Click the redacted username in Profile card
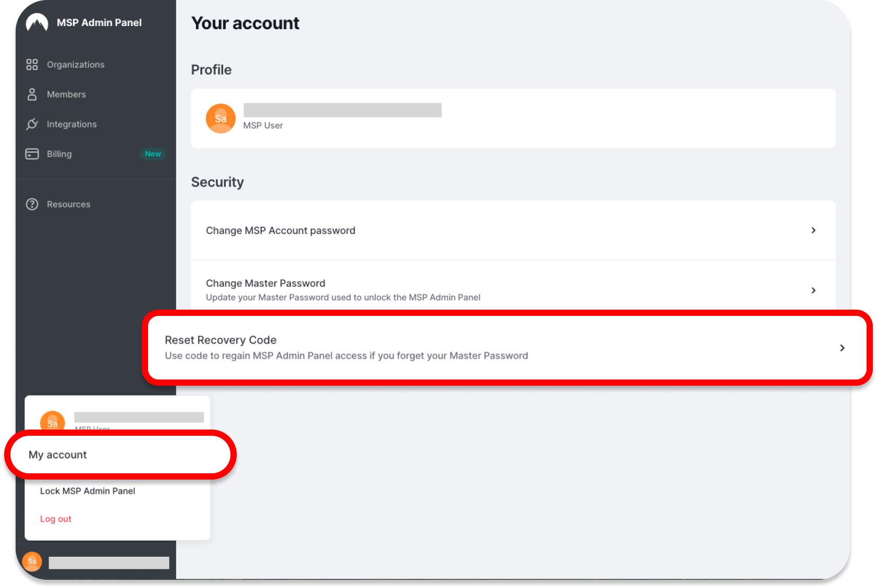 [x=343, y=110]
